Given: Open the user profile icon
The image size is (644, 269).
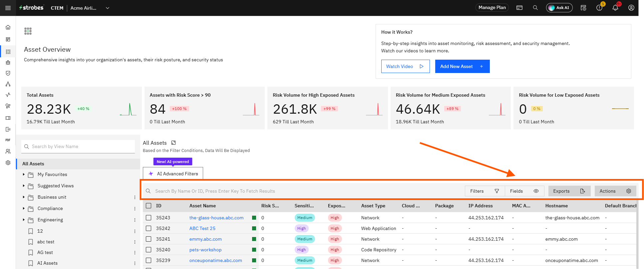Looking at the screenshot, I should pos(631,8).
